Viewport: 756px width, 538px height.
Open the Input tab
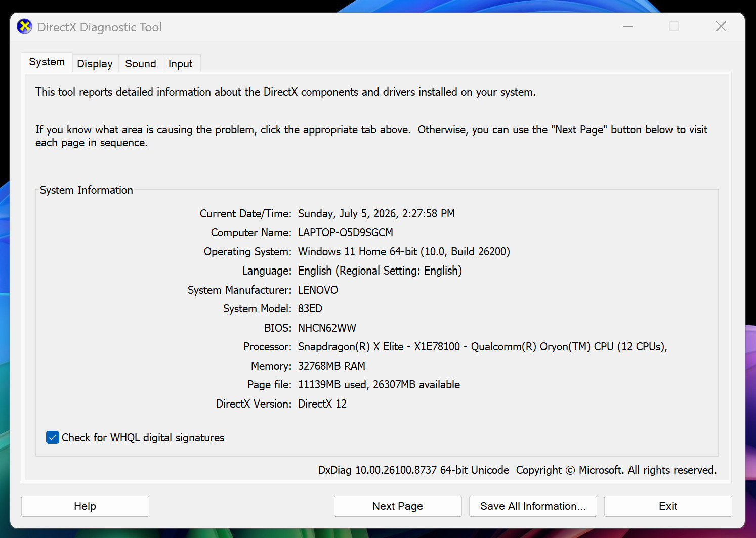(x=181, y=64)
